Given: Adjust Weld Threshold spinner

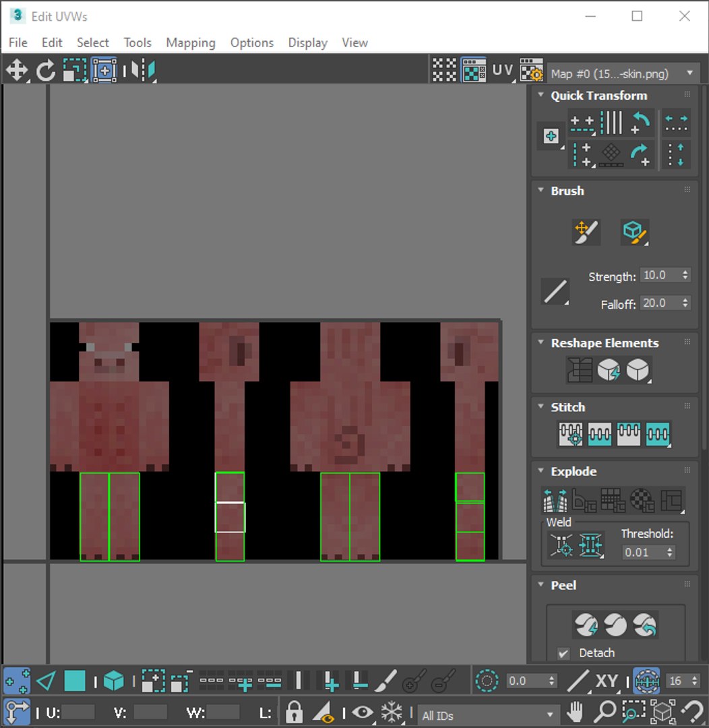Looking at the screenshot, I should tap(669, 552).
